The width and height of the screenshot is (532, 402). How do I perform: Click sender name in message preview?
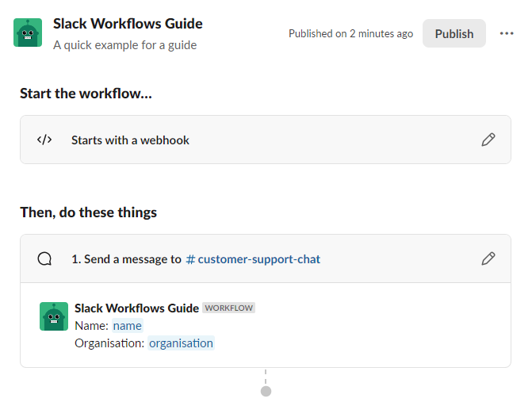point(136,308)
